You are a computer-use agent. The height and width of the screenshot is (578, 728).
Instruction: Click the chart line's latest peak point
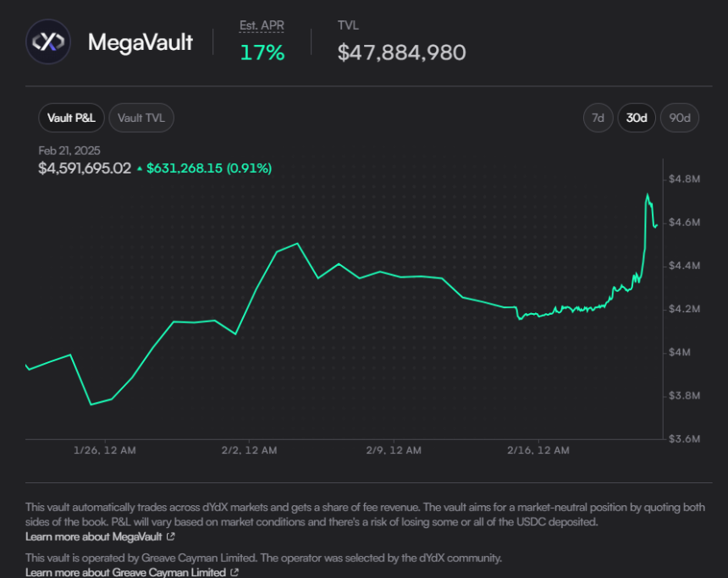(648, 195)
